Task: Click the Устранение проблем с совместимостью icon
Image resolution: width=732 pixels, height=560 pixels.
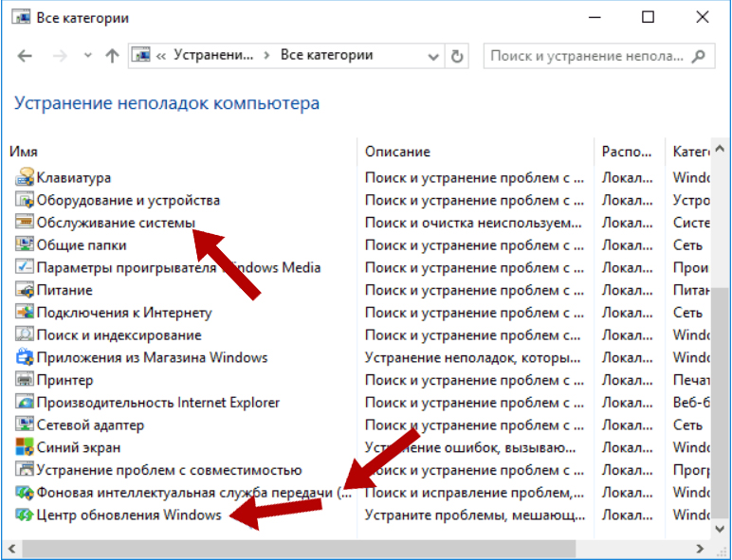Action: coord(25,469)
